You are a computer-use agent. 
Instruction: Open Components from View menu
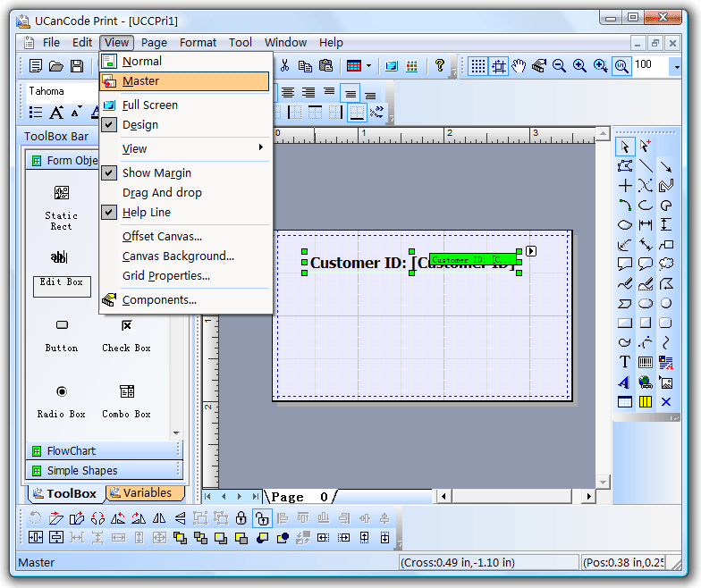(184, 300)
